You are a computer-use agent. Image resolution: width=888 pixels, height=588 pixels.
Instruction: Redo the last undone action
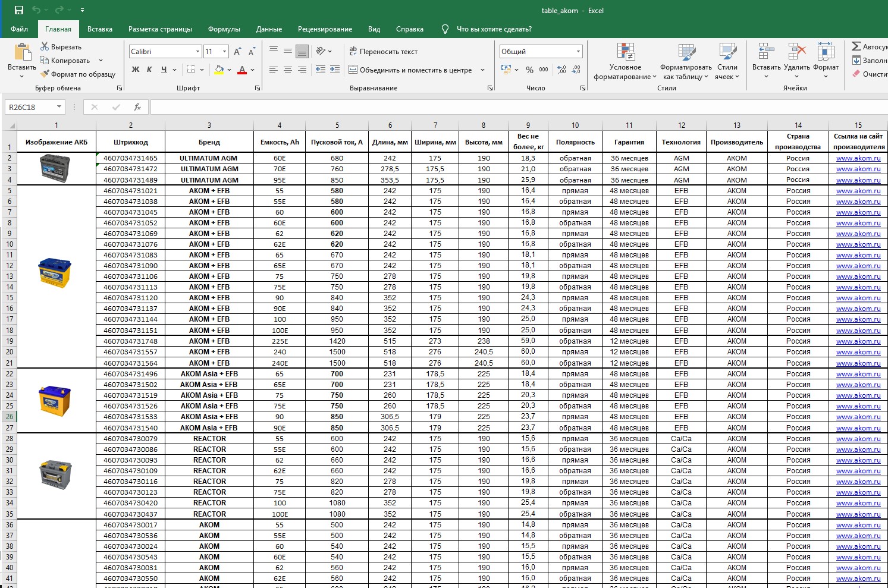(x=59, y=10)
